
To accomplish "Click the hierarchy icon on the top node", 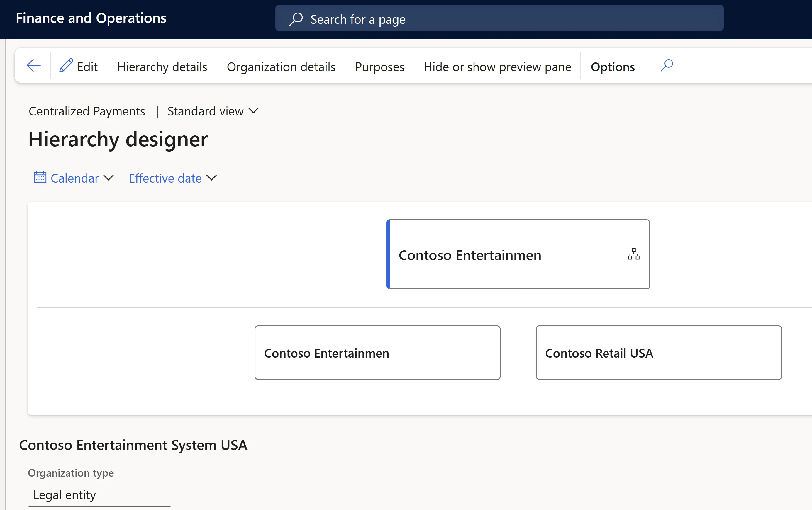I will point(634,254).
